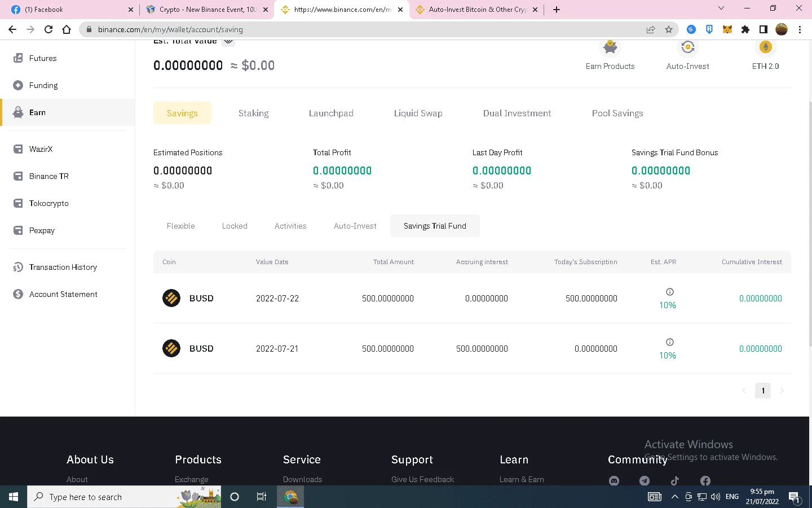Expand browser tab search chevron
Screen dimensions: 812x508
click(x=721, y=8)
